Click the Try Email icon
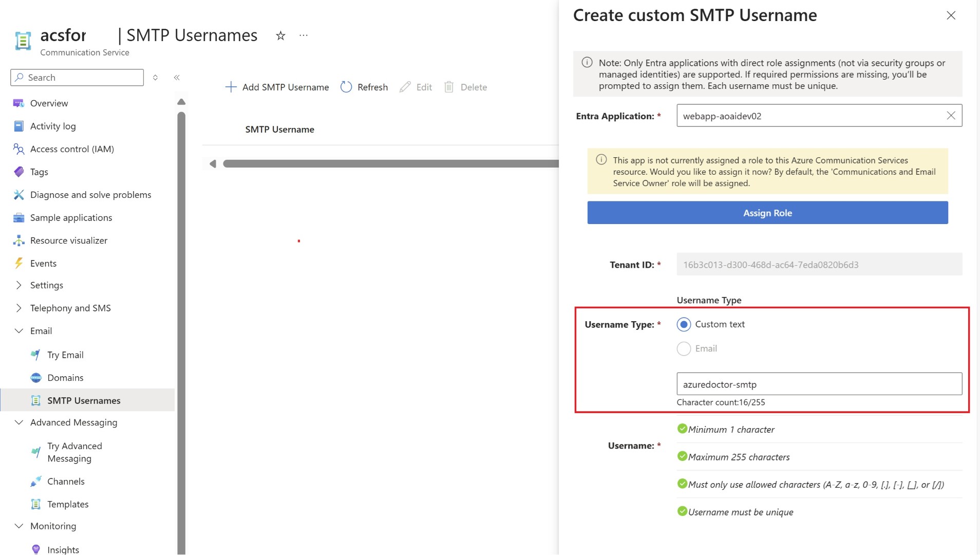 click(35, 355)
